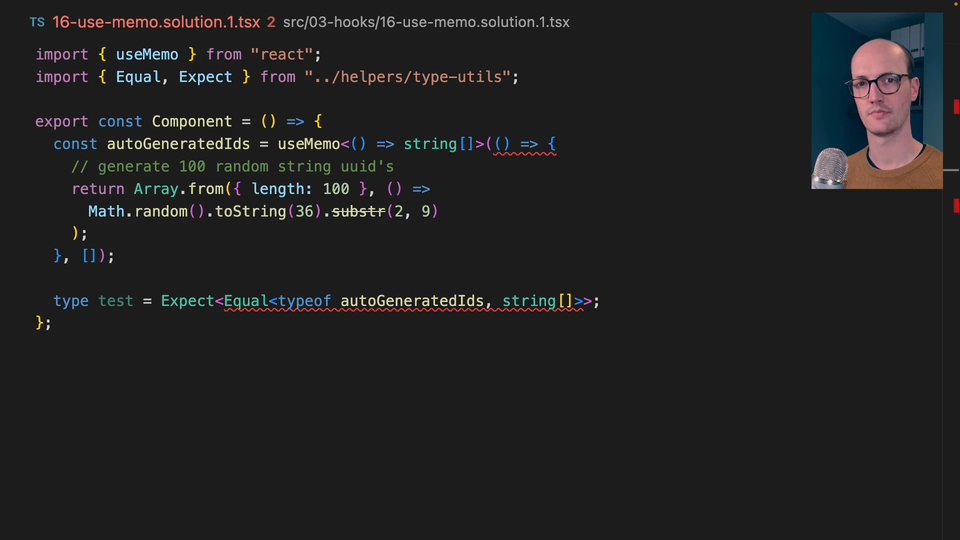
Task: Click the red-underlined Equal in the Expect type
Action: tap(246, 300)
